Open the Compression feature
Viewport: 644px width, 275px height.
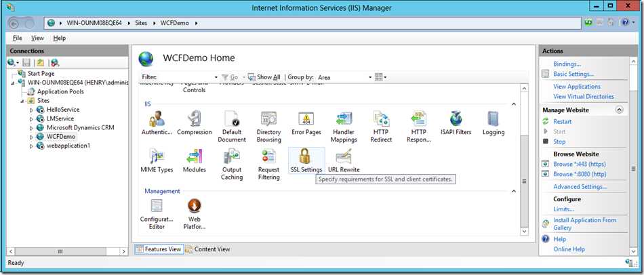[x=195, y=123]
